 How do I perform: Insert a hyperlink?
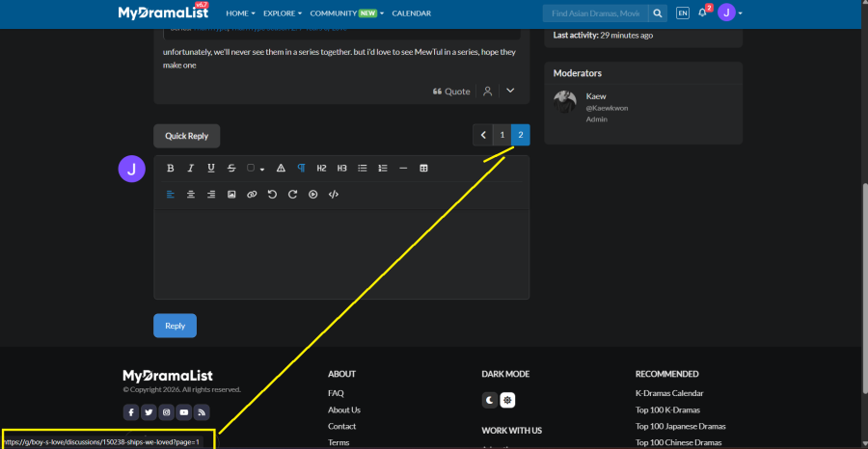click(x=252, y=194)
